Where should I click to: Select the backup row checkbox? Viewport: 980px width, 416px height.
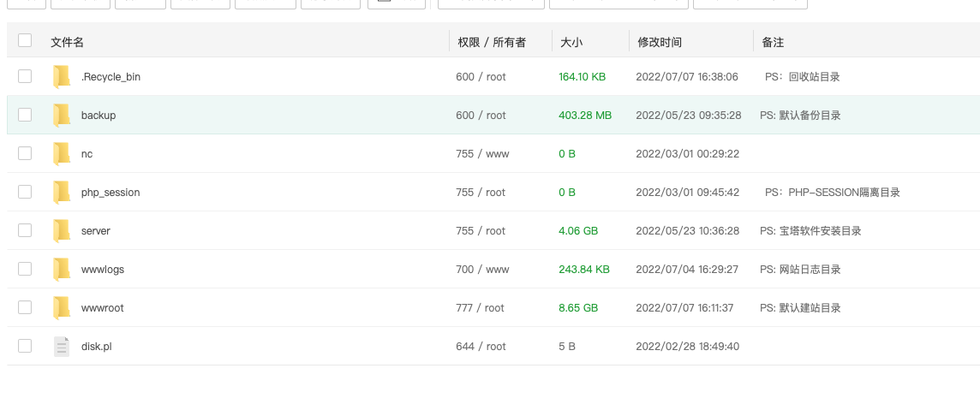point(25,115)
